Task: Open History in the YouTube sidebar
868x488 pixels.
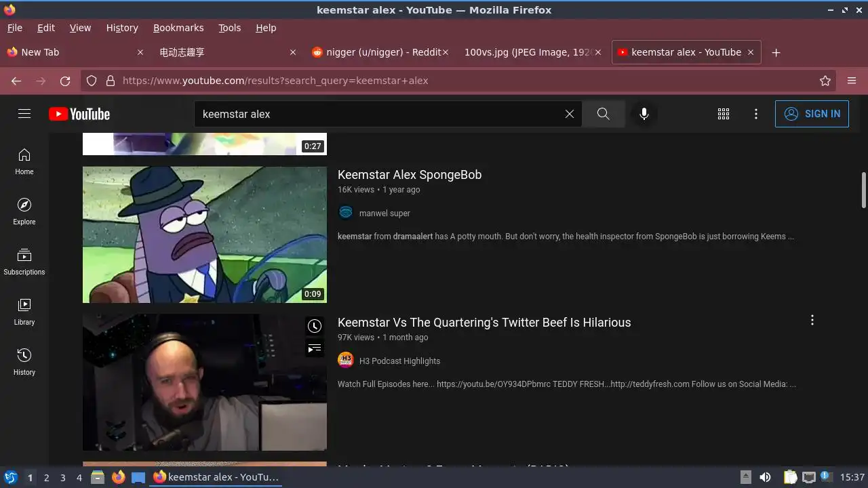Action: tap(24, 362)
